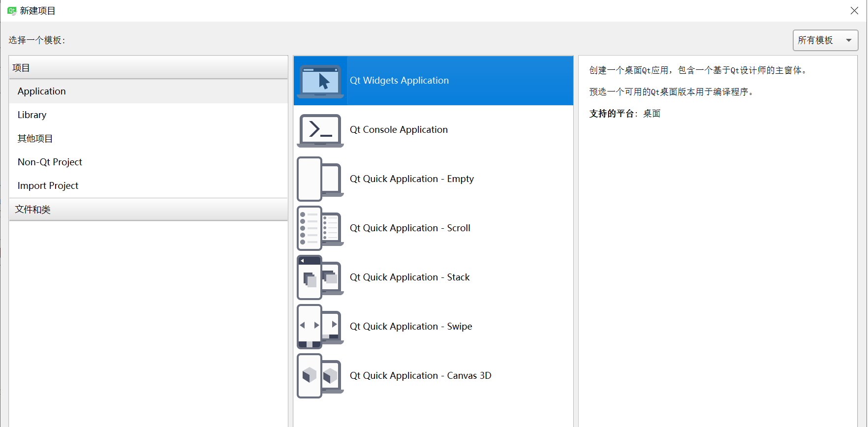
Task: Select the 其他项目 category
Action: pyautogui.click(x=148, y=139)
